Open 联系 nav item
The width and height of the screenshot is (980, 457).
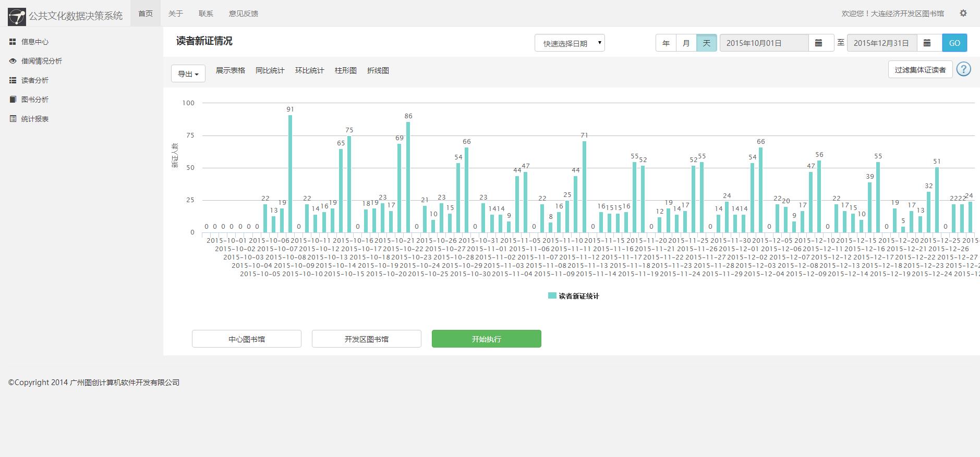point(206,14)
